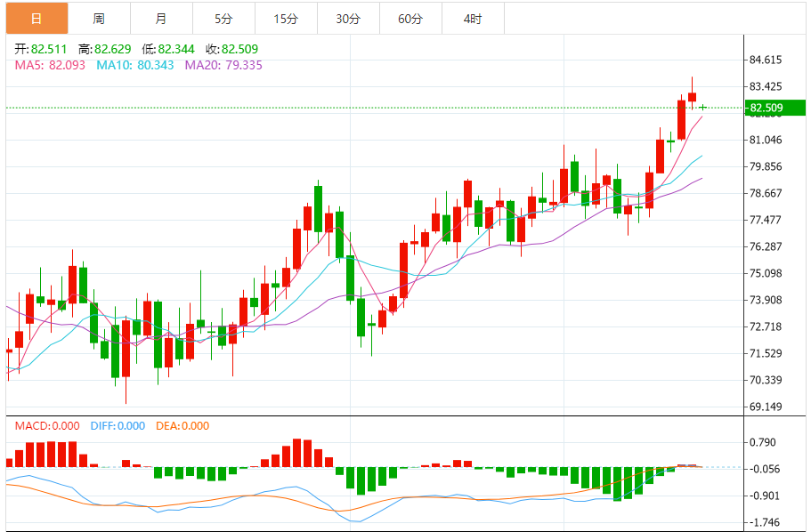Click the 0.790 MACD axis label
The image size is (811, 532).
[763, 442]
